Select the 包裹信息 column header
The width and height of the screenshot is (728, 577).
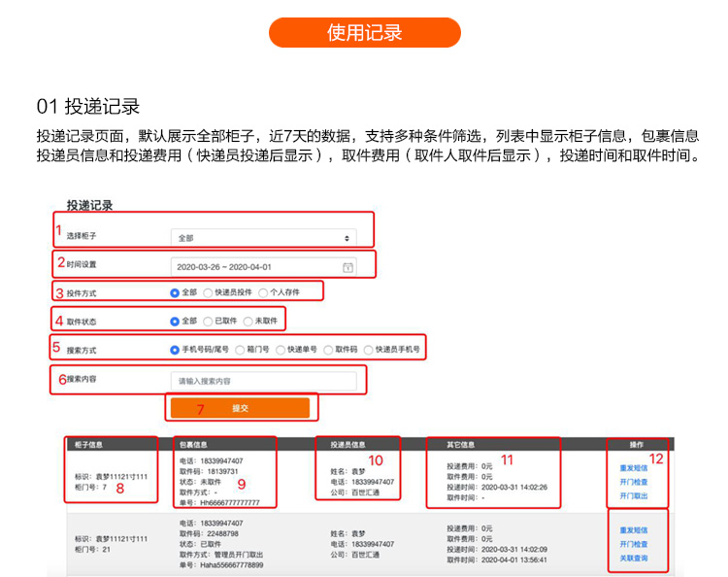(x=193, y=445)
